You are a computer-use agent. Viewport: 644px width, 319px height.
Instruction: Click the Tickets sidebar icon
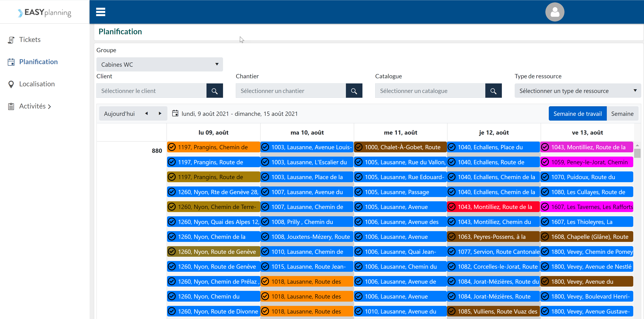point(11,40)
